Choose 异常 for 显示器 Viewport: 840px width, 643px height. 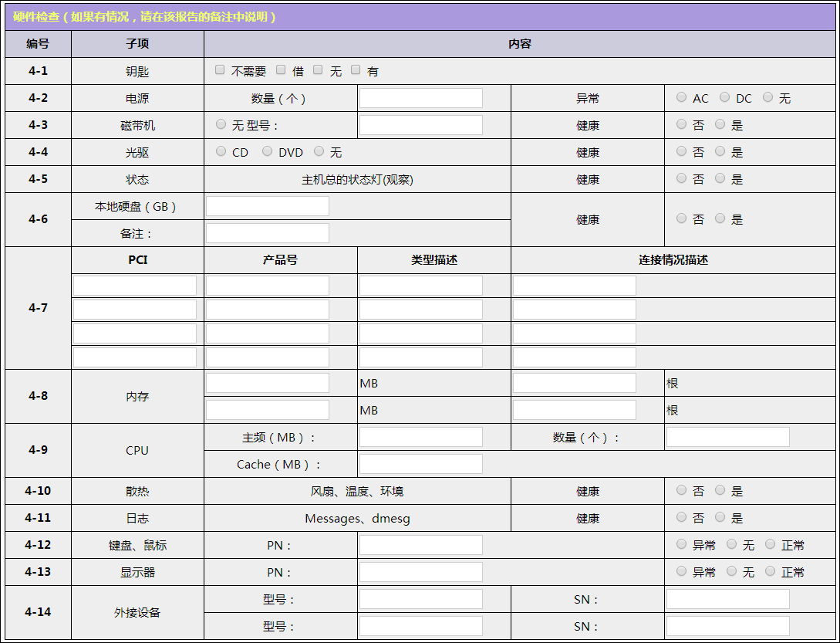point(681,571)
